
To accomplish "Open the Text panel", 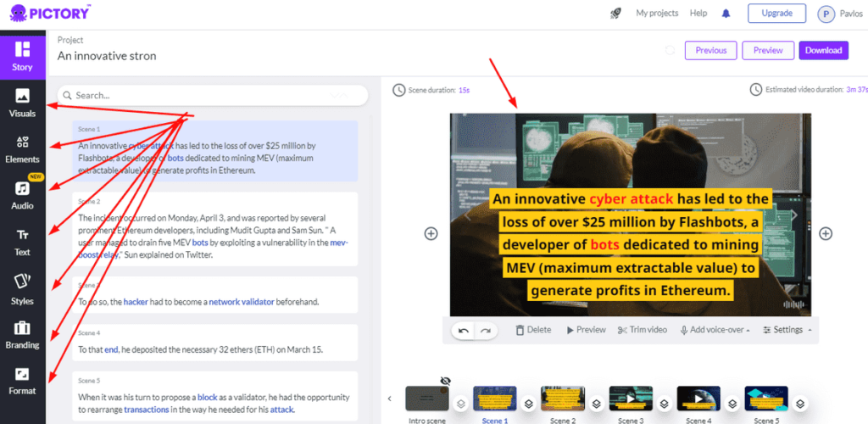I will tap(23, 242).
